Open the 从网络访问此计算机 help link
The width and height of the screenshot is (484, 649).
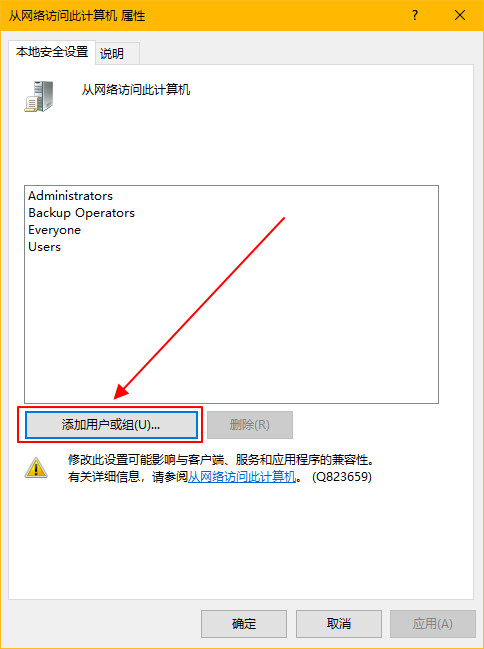241,477
